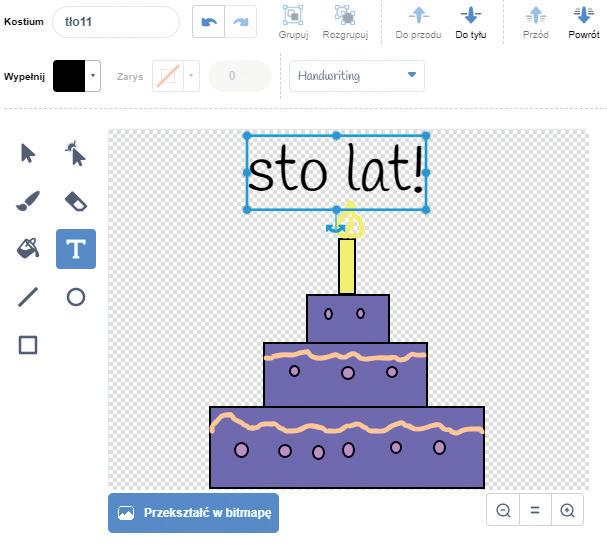Open the Wypełnij fill color dropdown arrow
The image size is (607, 558).
coord(93,76)
